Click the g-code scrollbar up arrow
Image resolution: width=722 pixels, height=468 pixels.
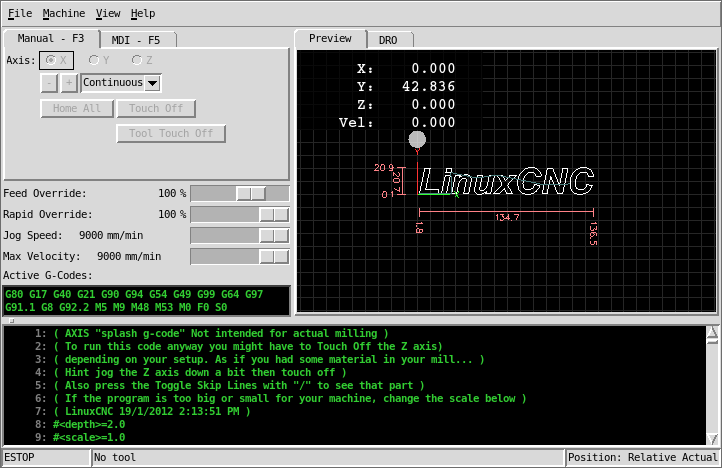(x=712, y=332)
